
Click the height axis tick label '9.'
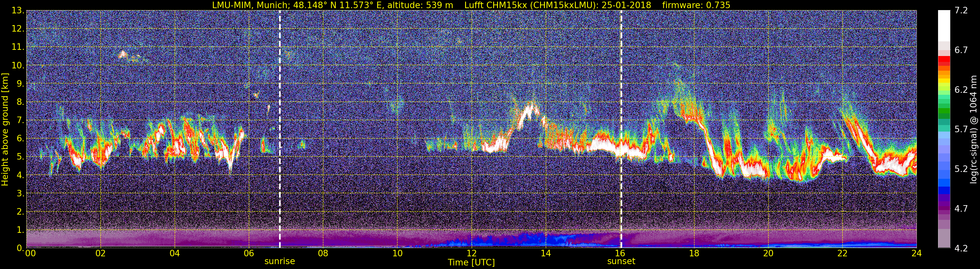(x=20, y=83)
